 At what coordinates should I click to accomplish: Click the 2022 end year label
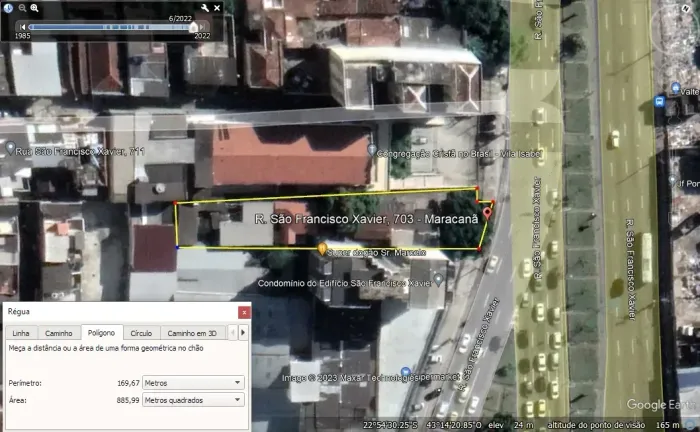click(x=202, y=36)
